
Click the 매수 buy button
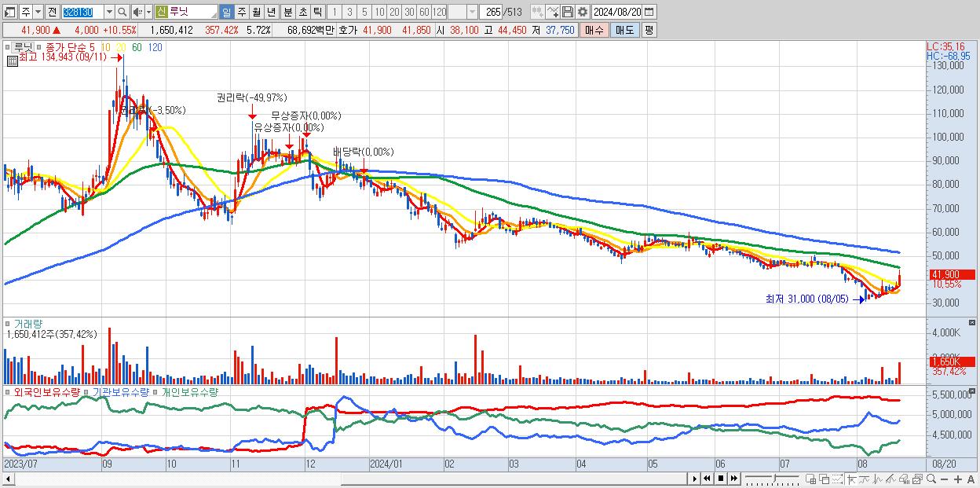(x=594, y=30)
